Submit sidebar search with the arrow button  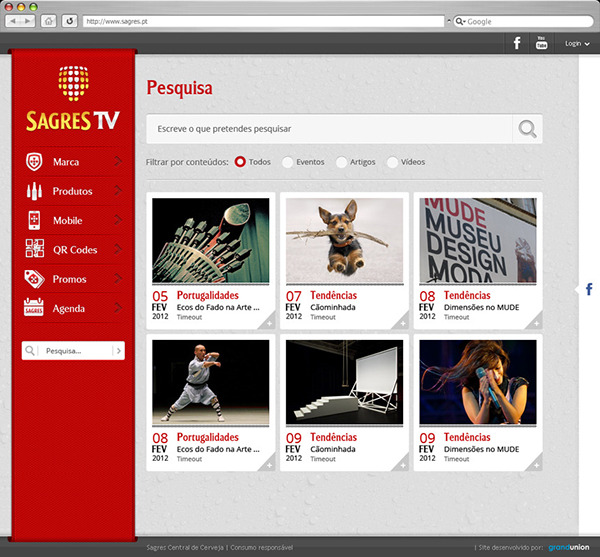(x=119, y=351)
